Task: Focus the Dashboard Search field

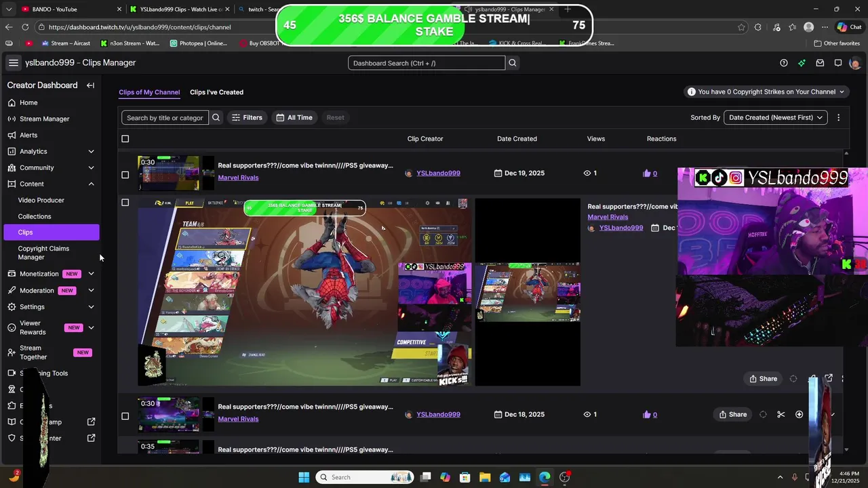Action: (x=427, y=63)
